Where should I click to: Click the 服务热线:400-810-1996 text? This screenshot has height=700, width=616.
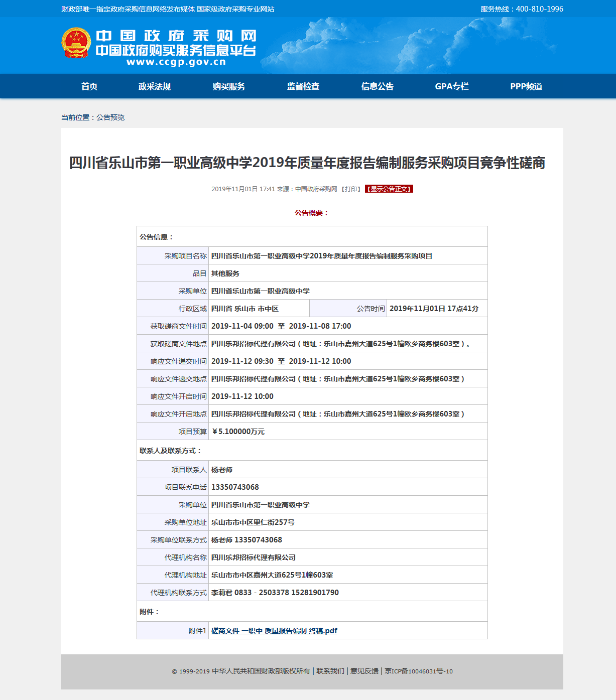[x=522, y=9]
